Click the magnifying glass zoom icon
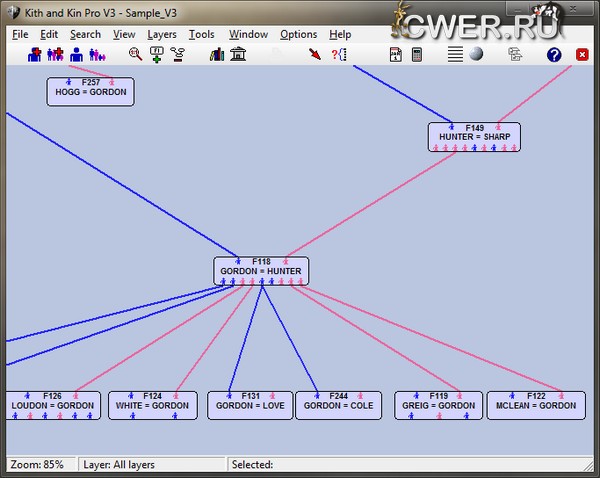Viewport: 600px width, 478px height. pos(136,54)
